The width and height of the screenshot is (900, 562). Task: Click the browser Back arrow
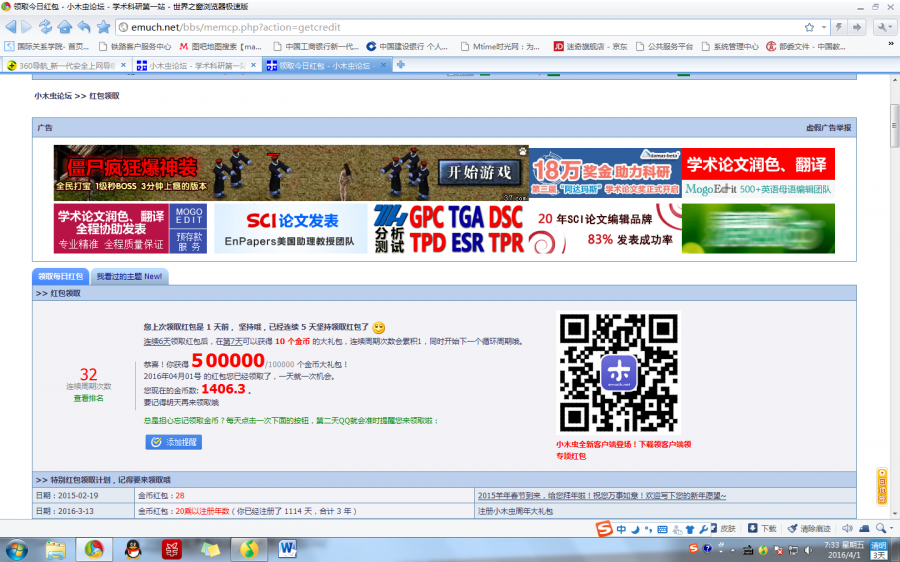[10, 27]
